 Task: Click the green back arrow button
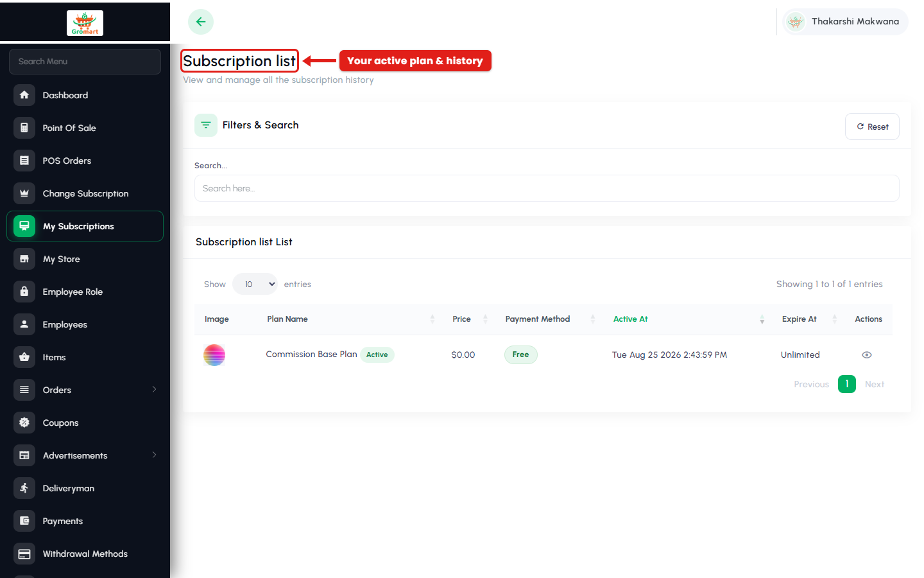pyautogui.click(x=201, y=22)
